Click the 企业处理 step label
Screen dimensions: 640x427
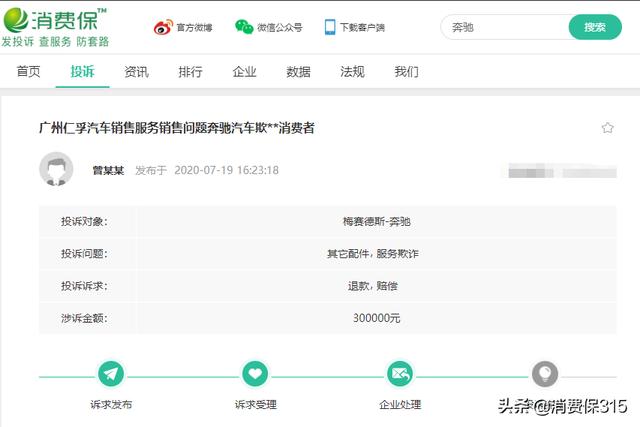pos(400,405)
